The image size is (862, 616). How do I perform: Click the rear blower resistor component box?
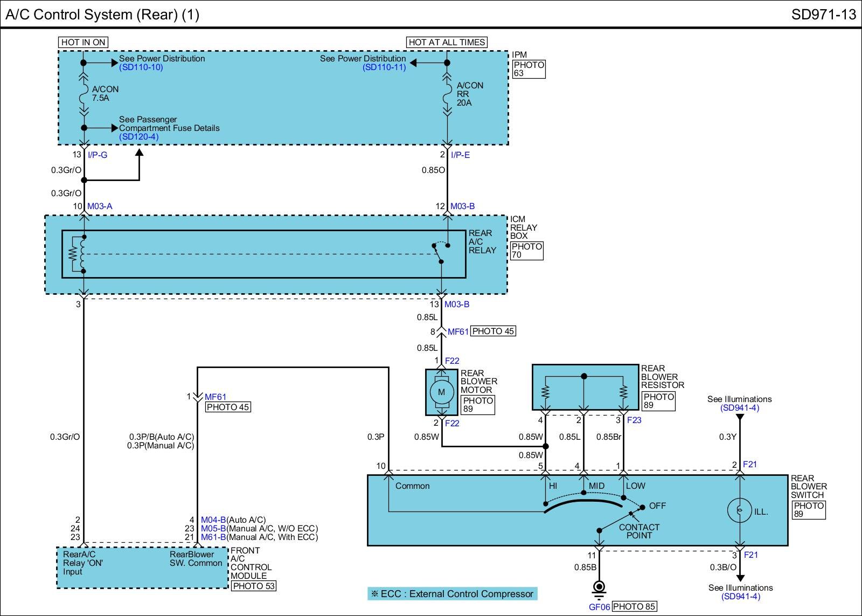[585, 387]
